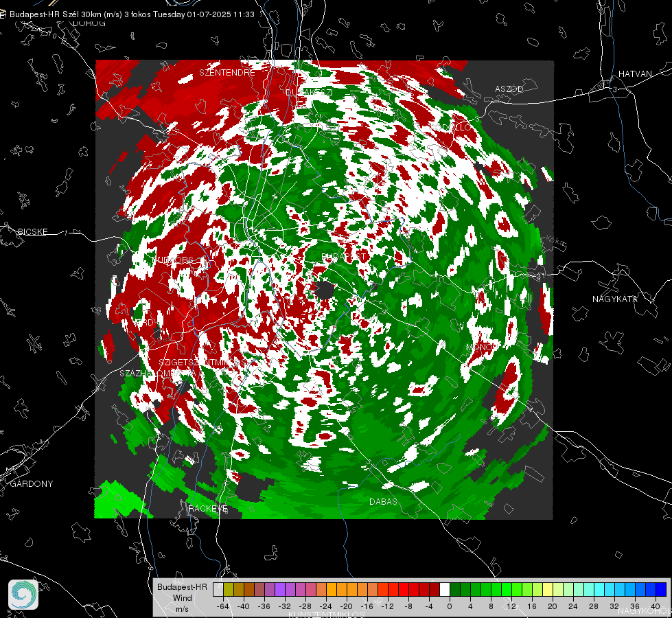The image size is (672, 618).
Task: Click the DUNAKESZI city label
Action: pyautogui.click(x=309, y=92)
